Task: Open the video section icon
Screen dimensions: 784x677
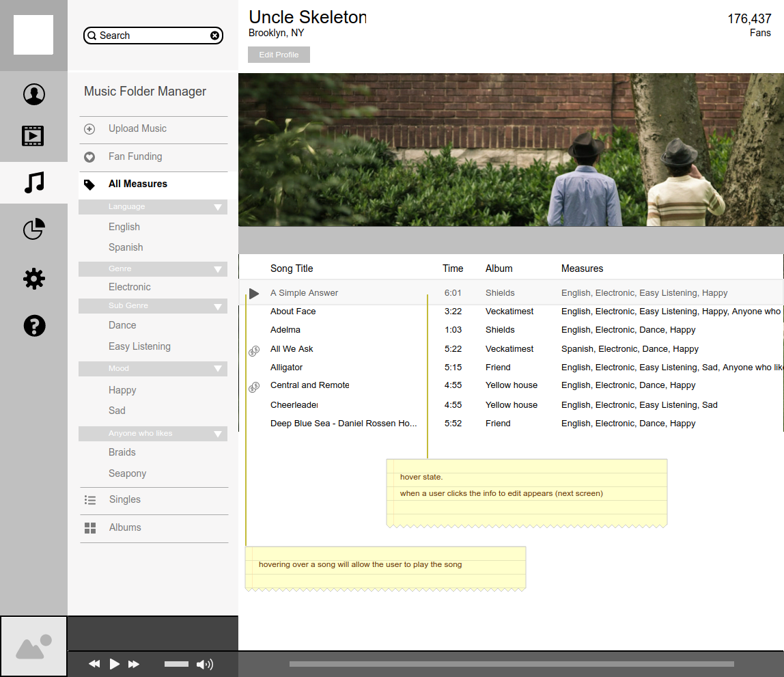Action: pyautogui.click(x=33, y=135)
